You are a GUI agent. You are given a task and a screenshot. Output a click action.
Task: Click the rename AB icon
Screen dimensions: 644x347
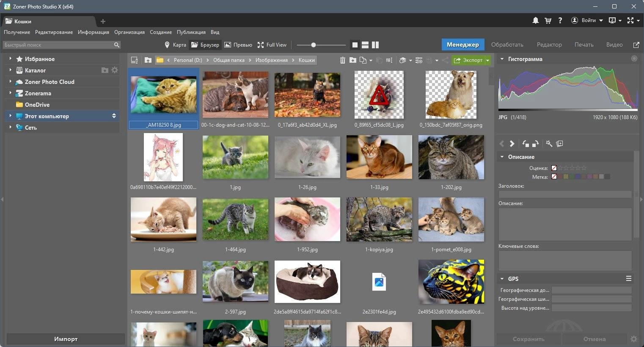(389, 60)
